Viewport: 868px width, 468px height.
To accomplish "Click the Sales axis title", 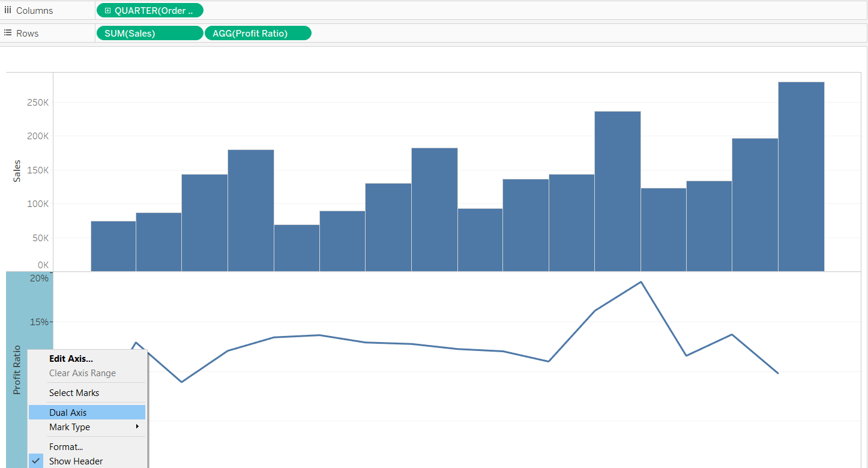I will coord(17,171).
